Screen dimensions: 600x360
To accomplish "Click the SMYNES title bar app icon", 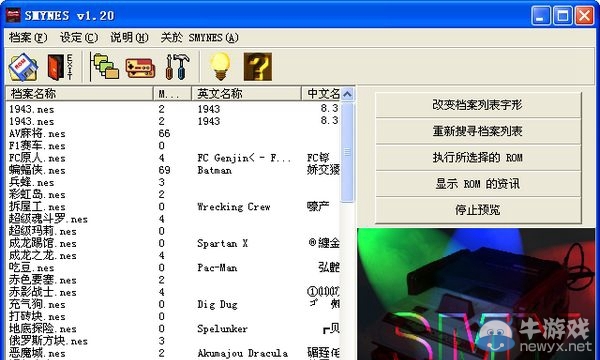I will (x=13, y=15).
